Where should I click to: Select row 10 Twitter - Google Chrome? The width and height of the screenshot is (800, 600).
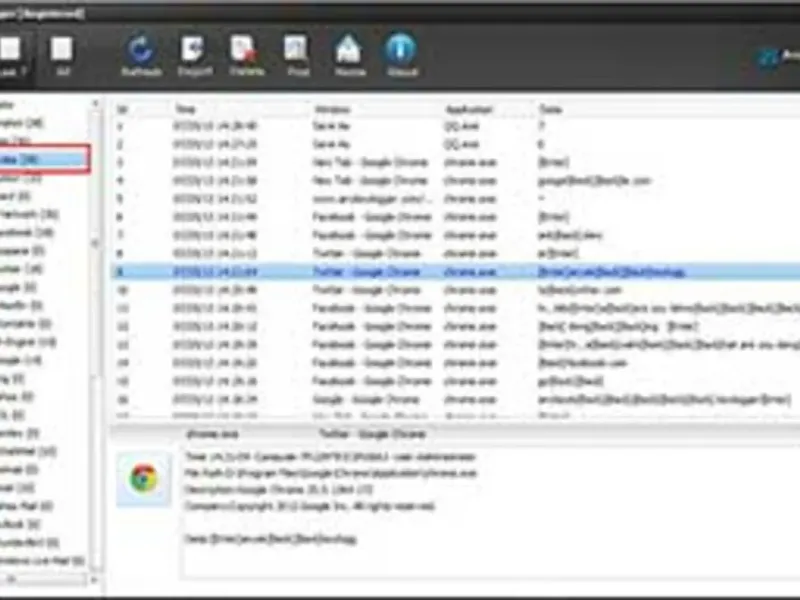point(456,290)
